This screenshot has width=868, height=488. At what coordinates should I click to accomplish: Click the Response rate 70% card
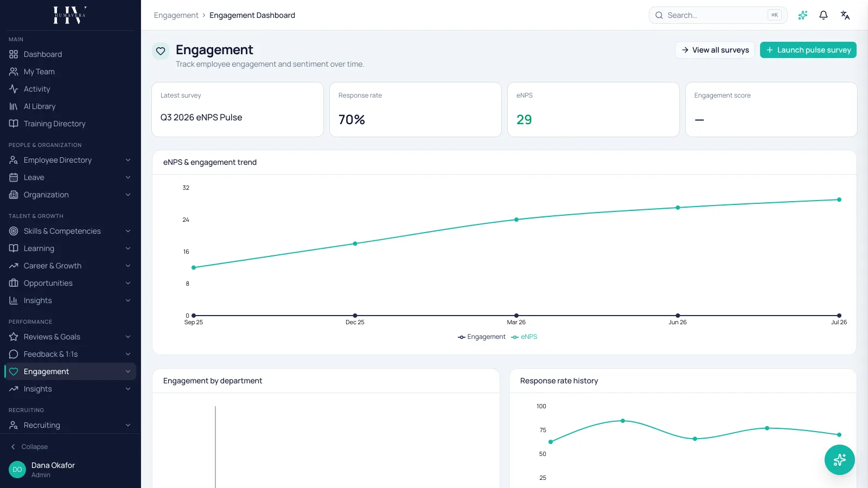click(416, 110)
